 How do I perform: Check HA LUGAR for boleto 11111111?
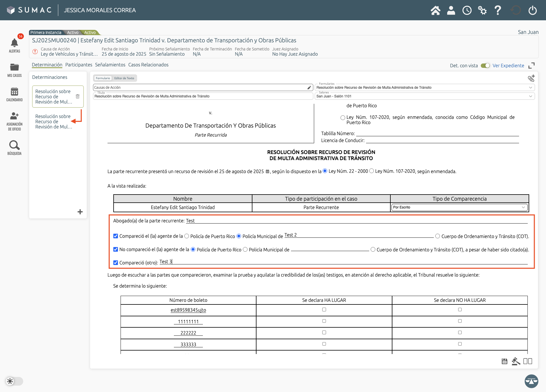click(x=324, y=321)
